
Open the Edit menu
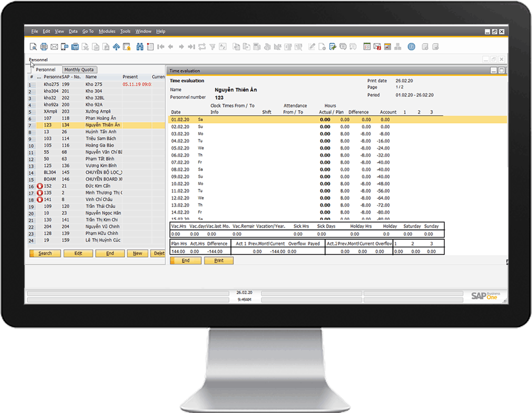(x=46, y=31)
